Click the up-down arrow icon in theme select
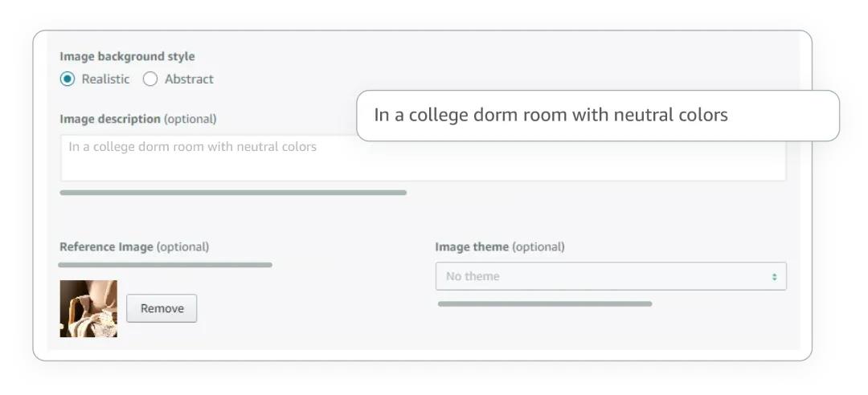This screenshot has width=868, height=395. click(x=775, y=276)
